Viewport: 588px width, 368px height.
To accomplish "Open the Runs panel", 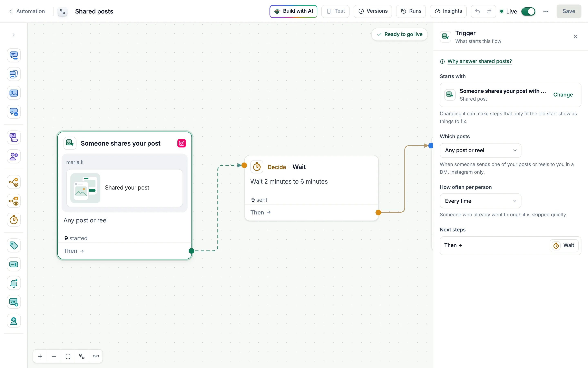I will [x=411, y=11].
